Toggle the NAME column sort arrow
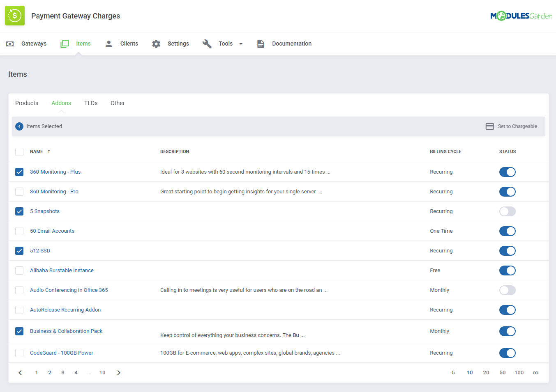This screenshot has width=556, height=392. tap(48, 151)
